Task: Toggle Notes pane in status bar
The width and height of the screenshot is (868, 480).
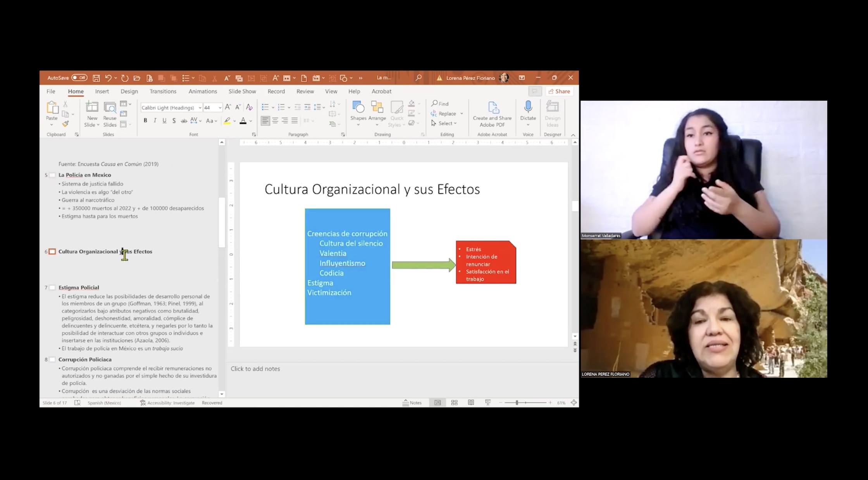Action: coord(412,403)
